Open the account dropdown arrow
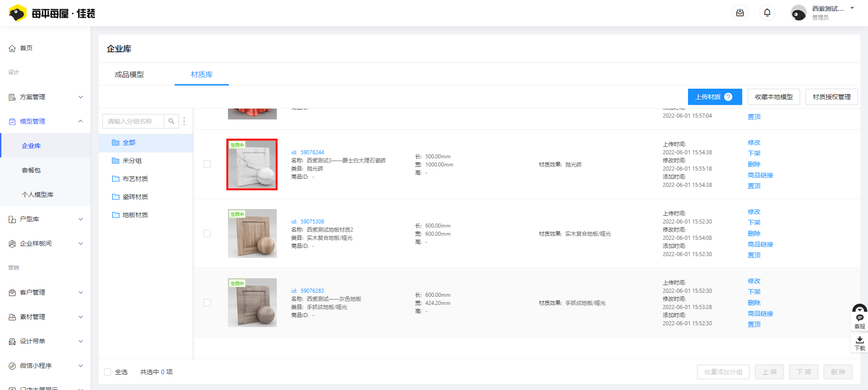This screenshot has width=868, height=390. pyautogui.click(x=852, y=8)
